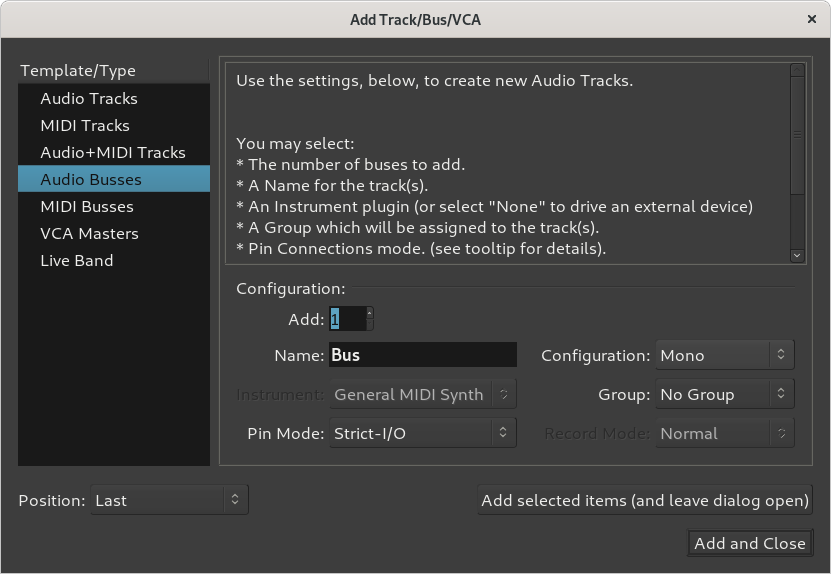
Task: Click the Add count number field
Action: (346, 319)
